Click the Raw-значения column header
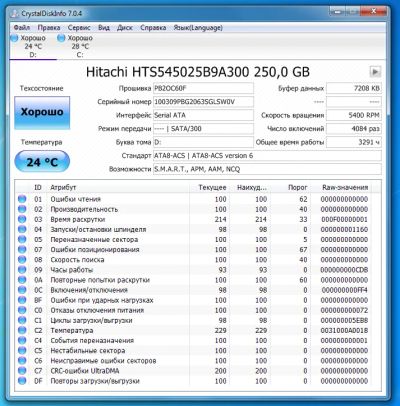Viewport: 400px width, 406px height. [x=345, y=187]
